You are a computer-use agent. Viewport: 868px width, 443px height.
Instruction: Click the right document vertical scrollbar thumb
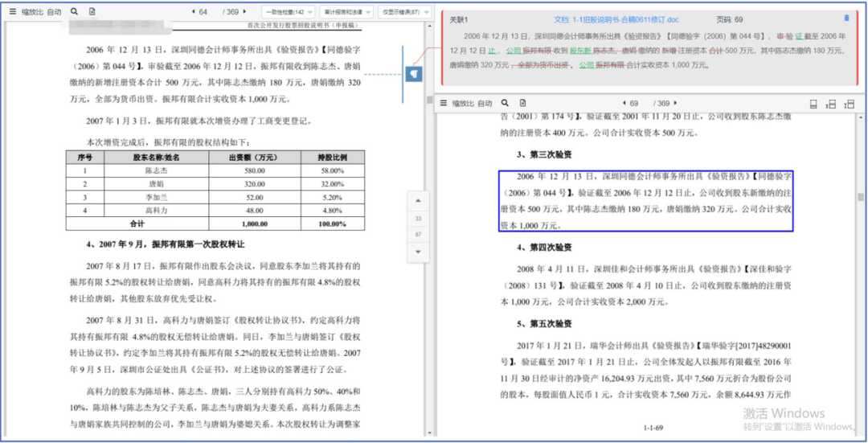860,197
